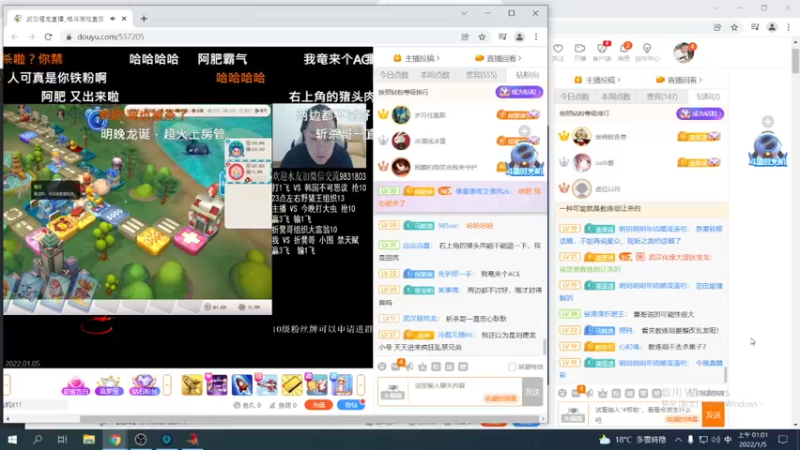Expand the tab search chevron in front Chrome
800x450 pixels.
point(464,13)
